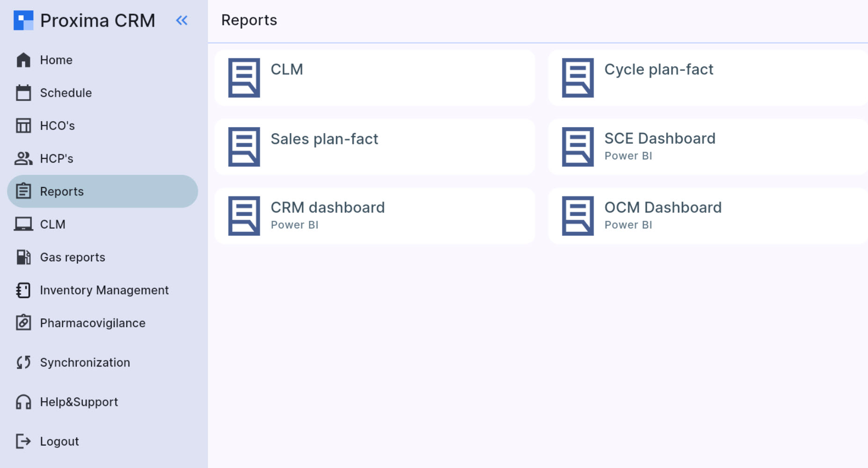This screenshot has width=868, height=468.
Task: Open the Cycle plan-fact report
Action: tap(707, 77)
